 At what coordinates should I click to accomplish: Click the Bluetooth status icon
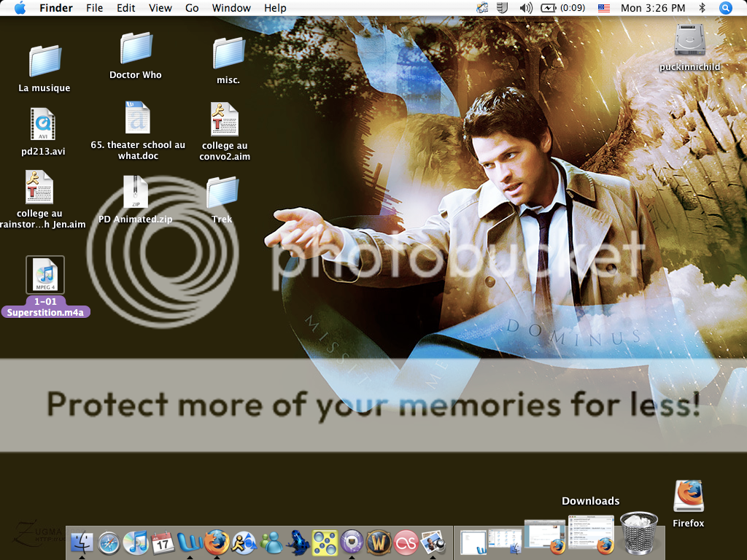pos(702,8)
